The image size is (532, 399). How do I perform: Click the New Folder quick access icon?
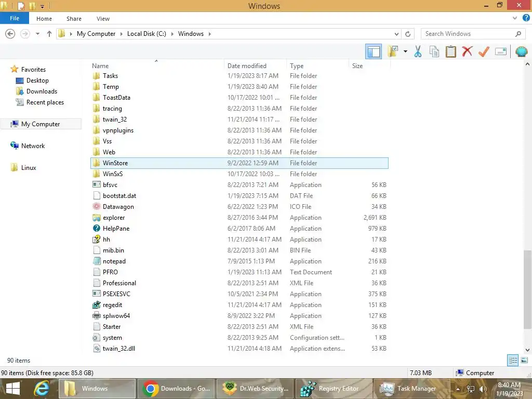tap(32, 6)
